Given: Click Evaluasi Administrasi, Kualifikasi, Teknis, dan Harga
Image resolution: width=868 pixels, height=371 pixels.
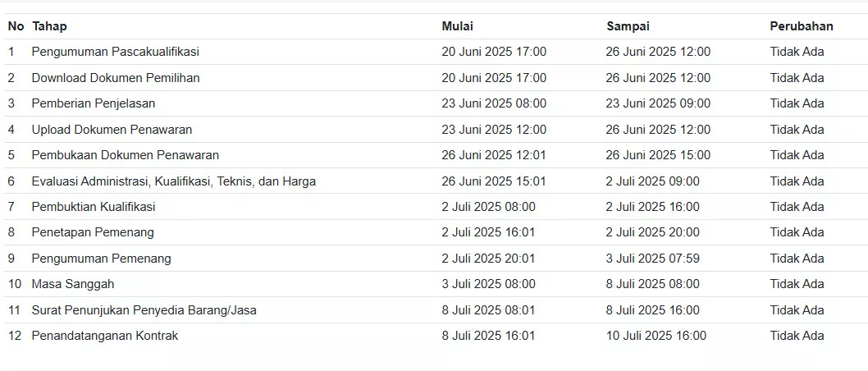Looking at the screenshot, I should [174, 181].
